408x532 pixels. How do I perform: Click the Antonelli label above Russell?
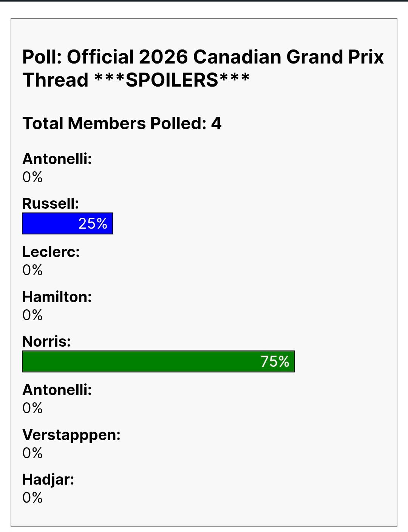57,159
